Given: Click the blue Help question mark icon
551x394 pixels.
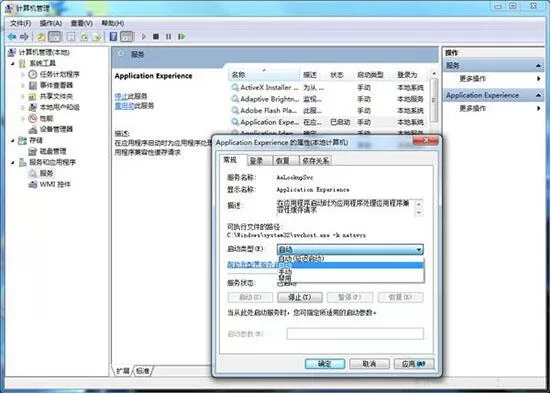Looking at the screenshot, I should (x=113, y=37).
